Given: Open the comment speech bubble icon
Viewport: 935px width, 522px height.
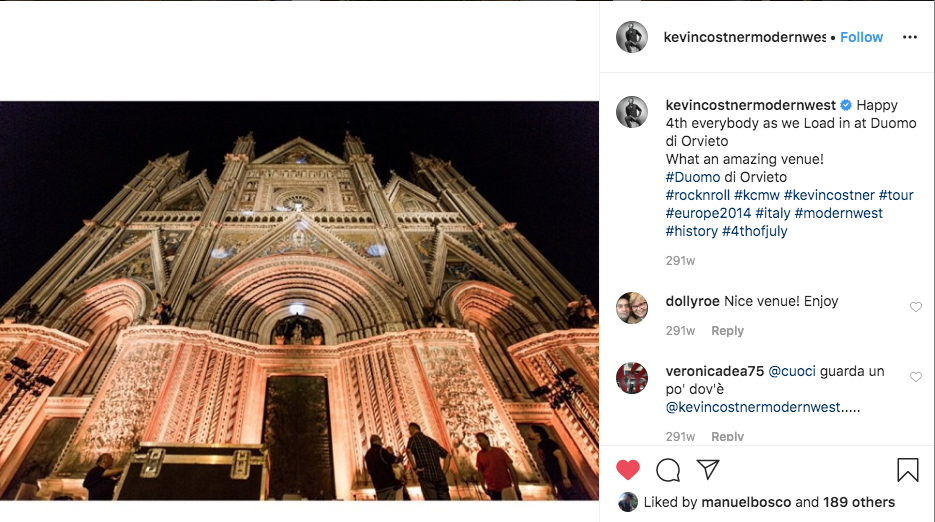Looking at the screenshot, I should coord(668,469).
